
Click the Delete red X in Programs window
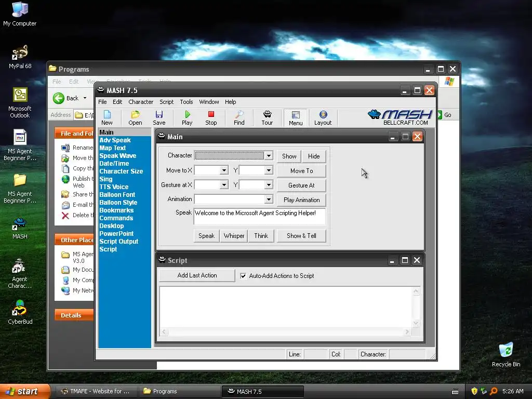[x=65, y=215]
